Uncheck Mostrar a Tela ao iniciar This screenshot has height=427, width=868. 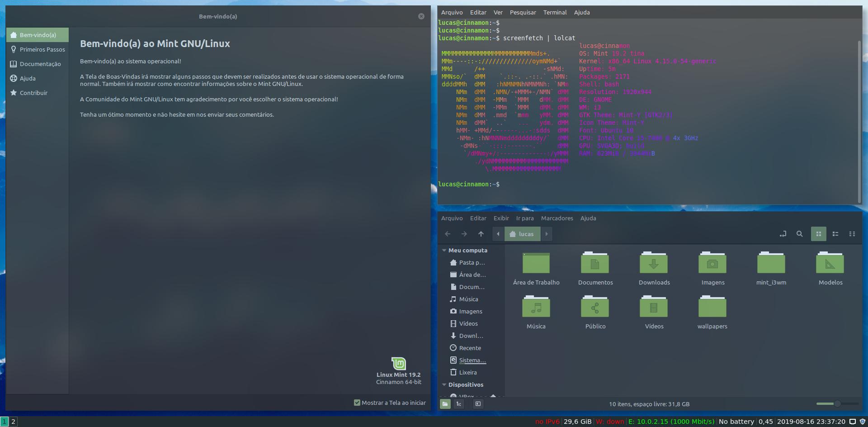point(390,403)
